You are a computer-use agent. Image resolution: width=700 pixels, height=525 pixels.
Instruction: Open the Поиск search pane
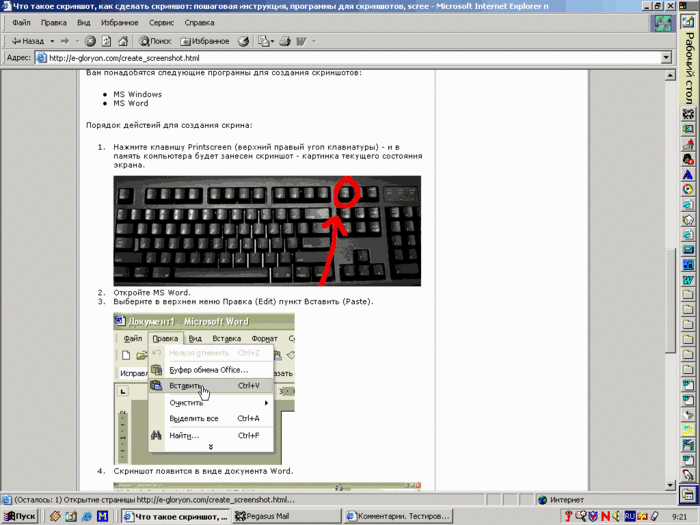tap(155, 41)
